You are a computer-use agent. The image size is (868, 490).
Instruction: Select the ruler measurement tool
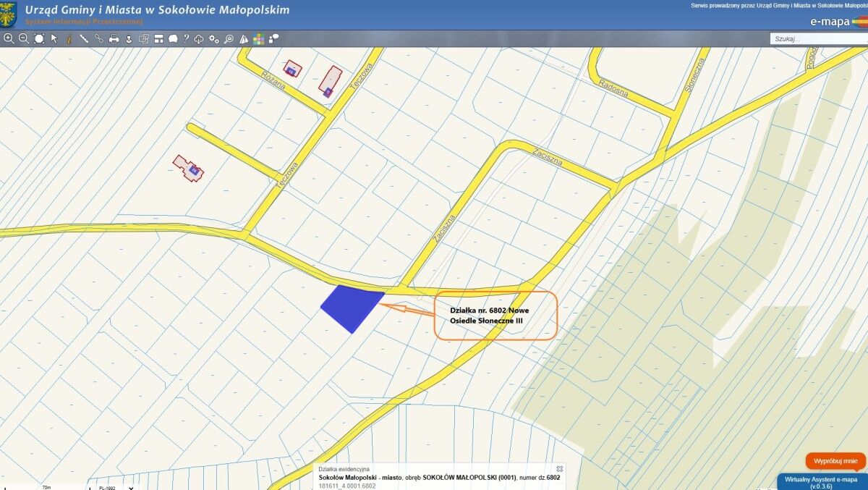[x=84, y=38]
